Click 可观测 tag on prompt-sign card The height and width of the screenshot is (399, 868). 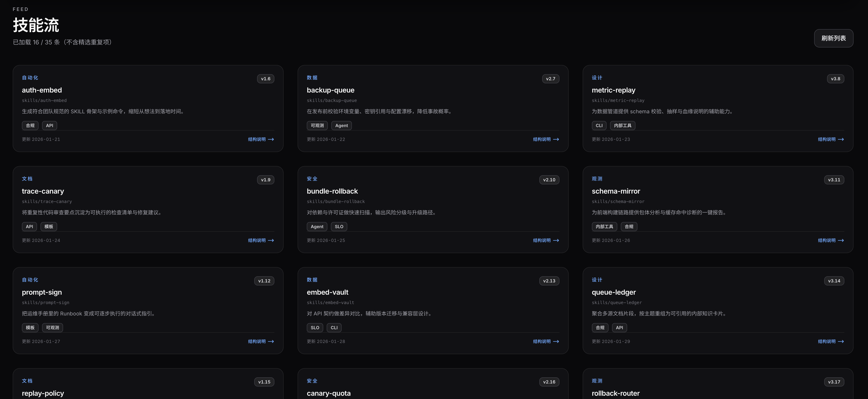tap(53, 328)
